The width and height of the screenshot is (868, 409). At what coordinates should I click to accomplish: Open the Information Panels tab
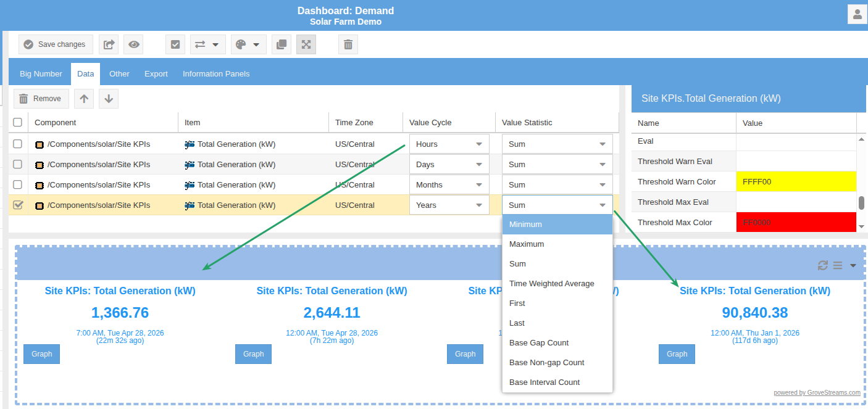(x=216, y=74)
